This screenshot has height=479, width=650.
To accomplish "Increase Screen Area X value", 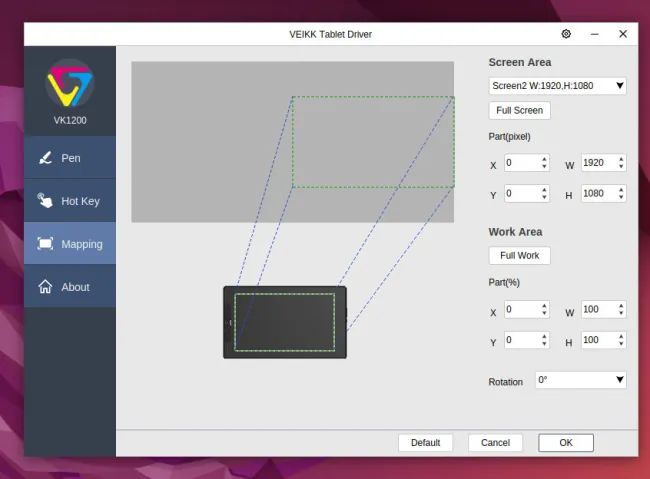I will pos(544,158).
